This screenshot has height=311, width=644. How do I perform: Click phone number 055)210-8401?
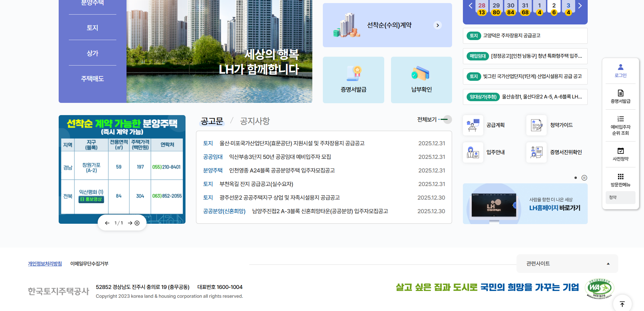[x=166, y=167]
